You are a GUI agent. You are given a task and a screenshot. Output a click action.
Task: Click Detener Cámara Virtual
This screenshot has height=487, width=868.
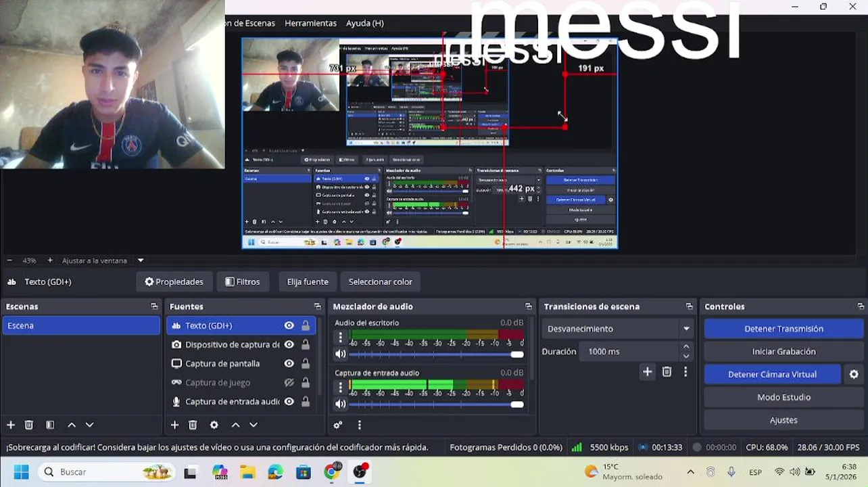[x=773, y=374]
